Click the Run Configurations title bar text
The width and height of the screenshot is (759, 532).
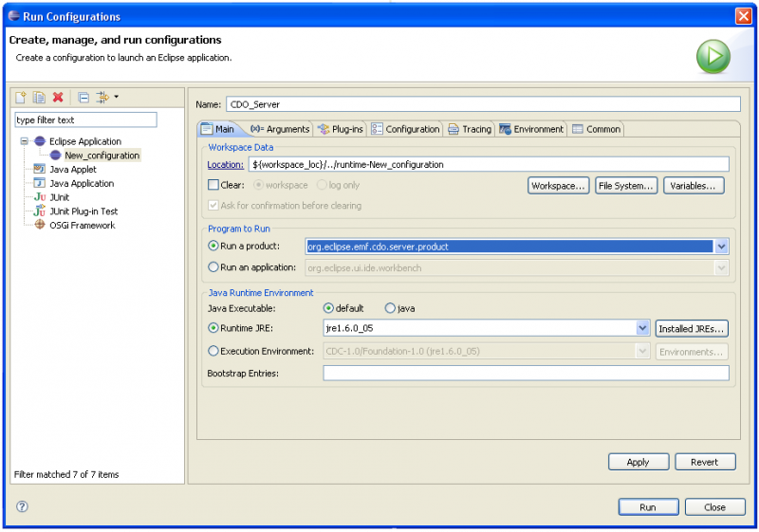pos(72,16)
